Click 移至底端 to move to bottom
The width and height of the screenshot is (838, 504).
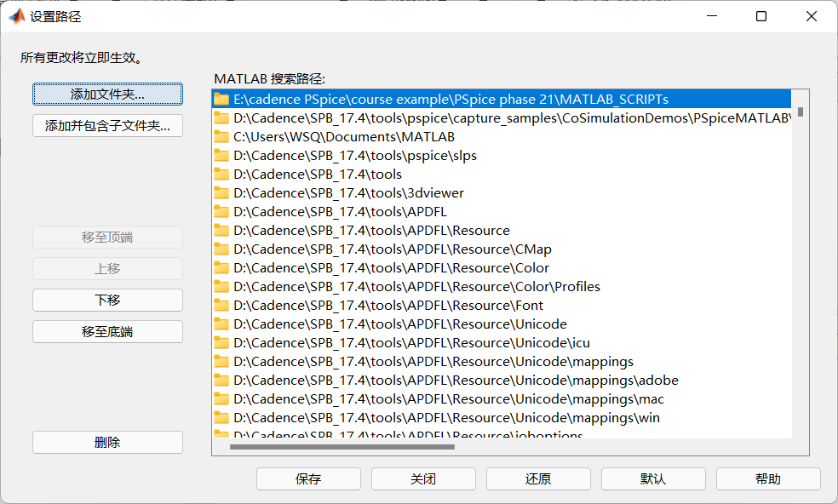click(107, 331)
